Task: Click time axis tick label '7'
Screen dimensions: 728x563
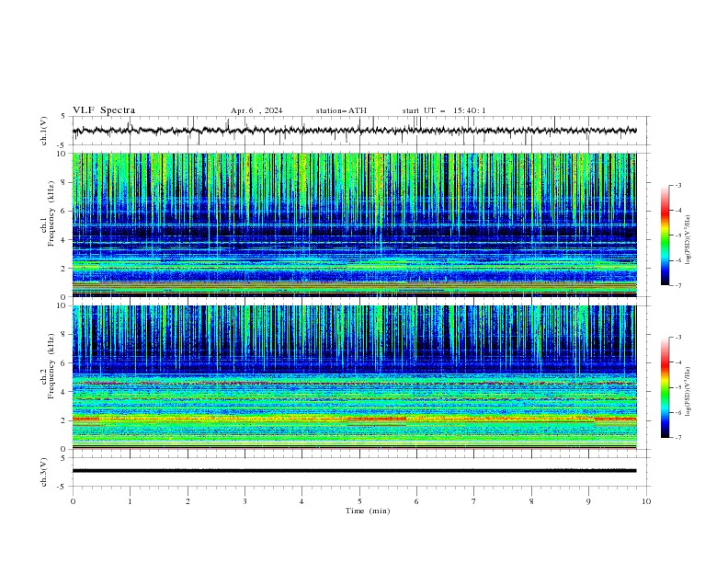Action: click(474, 501)
